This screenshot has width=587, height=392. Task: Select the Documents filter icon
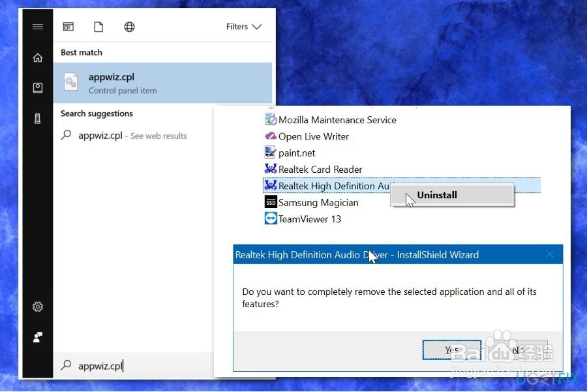pos(98,27)
